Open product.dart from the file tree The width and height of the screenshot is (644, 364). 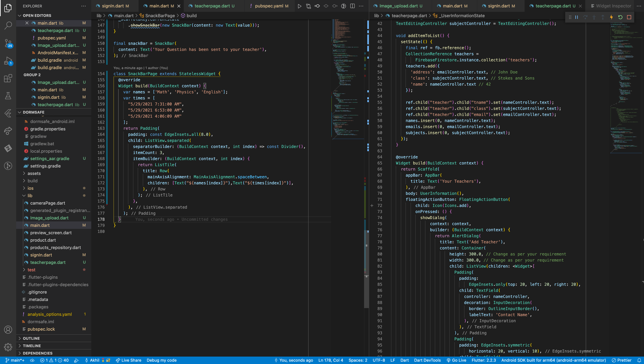point(43,240)
